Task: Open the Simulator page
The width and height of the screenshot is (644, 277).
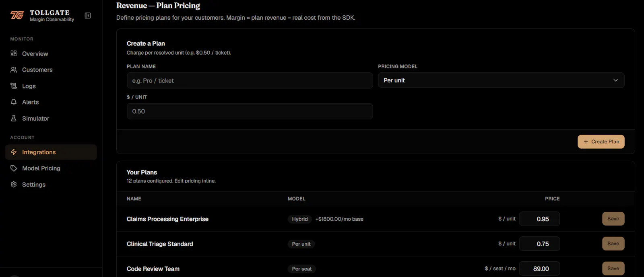Action: (x=51, y=118)
